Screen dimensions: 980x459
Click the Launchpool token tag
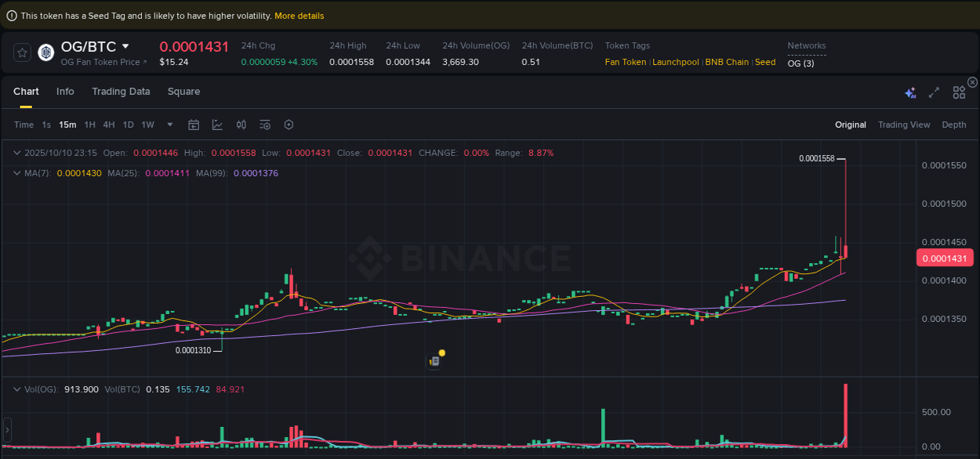pyautogui.click(x=676, y=62)
